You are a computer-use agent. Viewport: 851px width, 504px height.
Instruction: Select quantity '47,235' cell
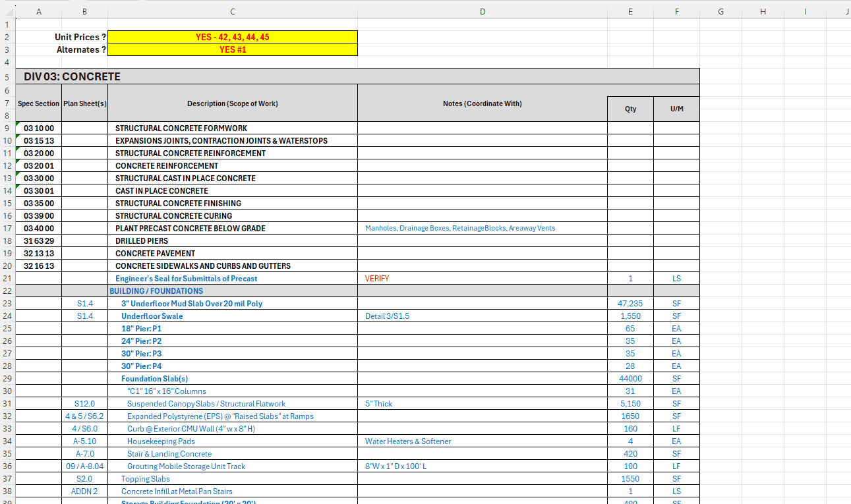631,303
